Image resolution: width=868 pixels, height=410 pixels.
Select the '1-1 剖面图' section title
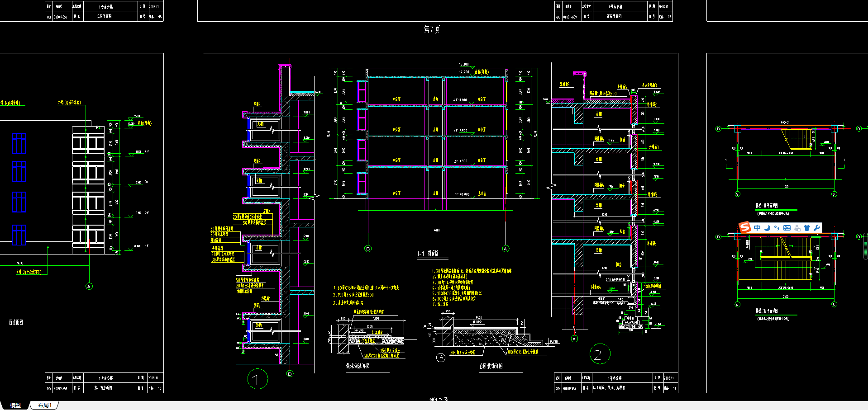coord(428,254)
